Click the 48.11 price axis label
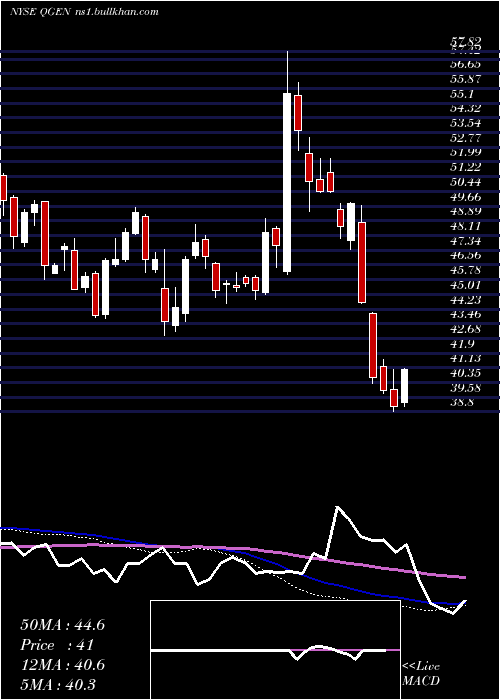Image resolution: width=500 pixels, height=700 pixels. tap(467, 226)
